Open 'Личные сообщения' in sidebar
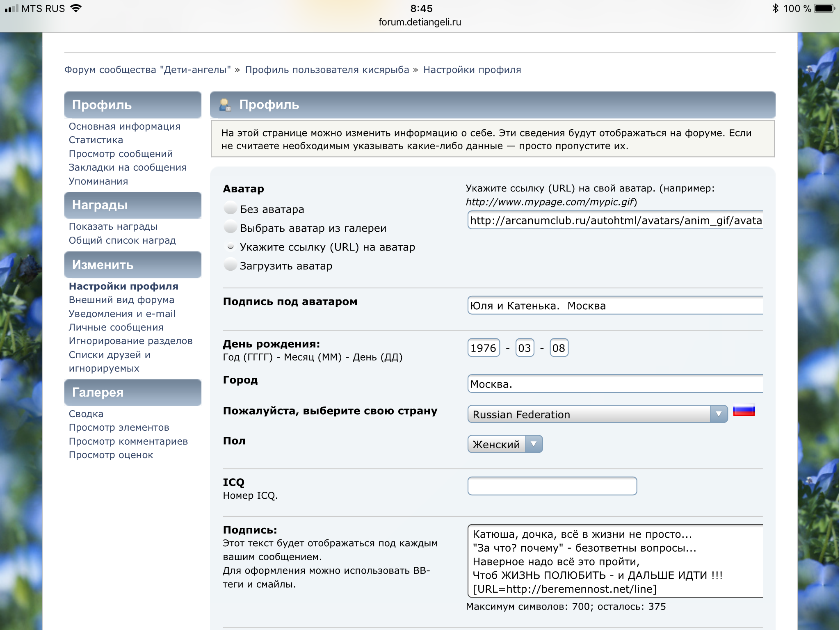Image resolution: width=840 pixels, height=630 pixels. [116, 327]
